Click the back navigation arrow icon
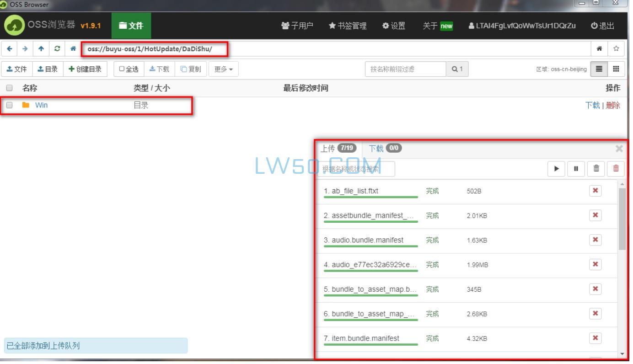 pyautogui.click(x=10, y=48)
